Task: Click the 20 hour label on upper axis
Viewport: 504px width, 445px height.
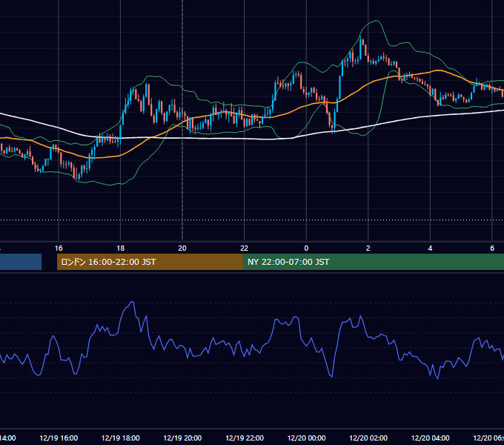Action: coord(182,248)
